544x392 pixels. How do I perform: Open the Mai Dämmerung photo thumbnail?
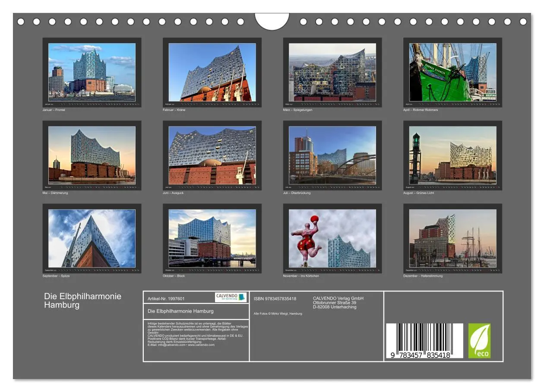point(92,155)
